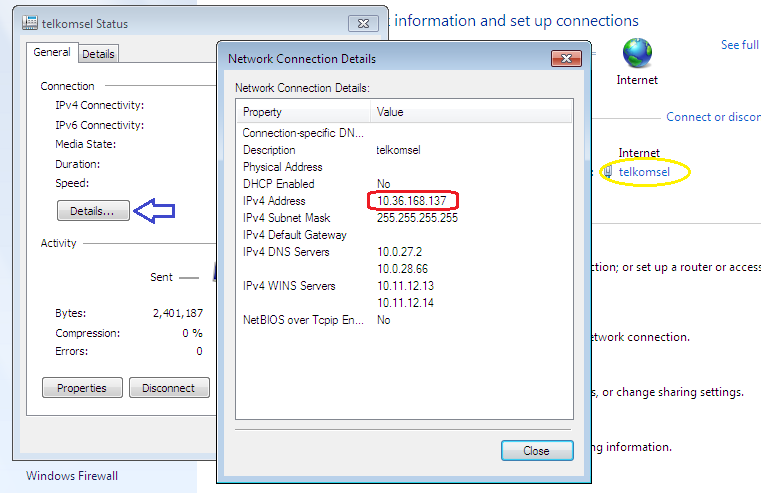Click the Property column header
The height and width of the screenshot is (493, 761).
point(303,112)
